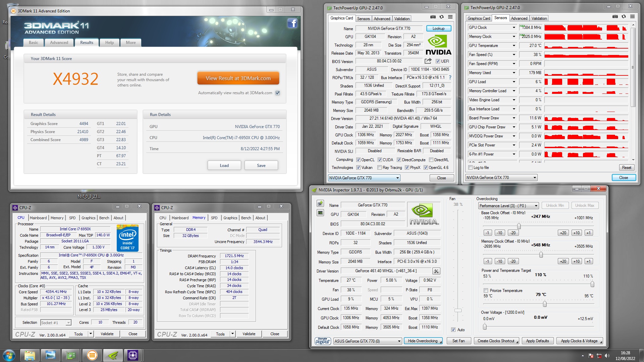Screen dimensions: 644x362
Task: Click Action Center flag in system tray
Action: (591, 356)
